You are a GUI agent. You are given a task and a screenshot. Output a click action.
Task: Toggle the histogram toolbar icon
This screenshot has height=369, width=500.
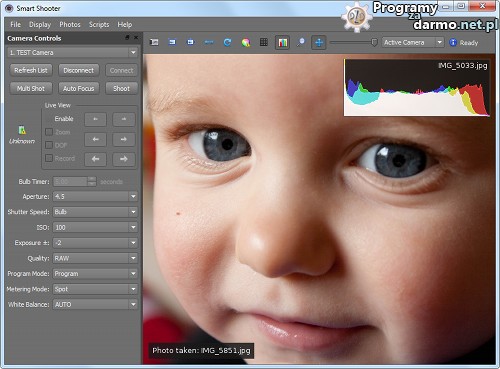click(x=282, y=43)
